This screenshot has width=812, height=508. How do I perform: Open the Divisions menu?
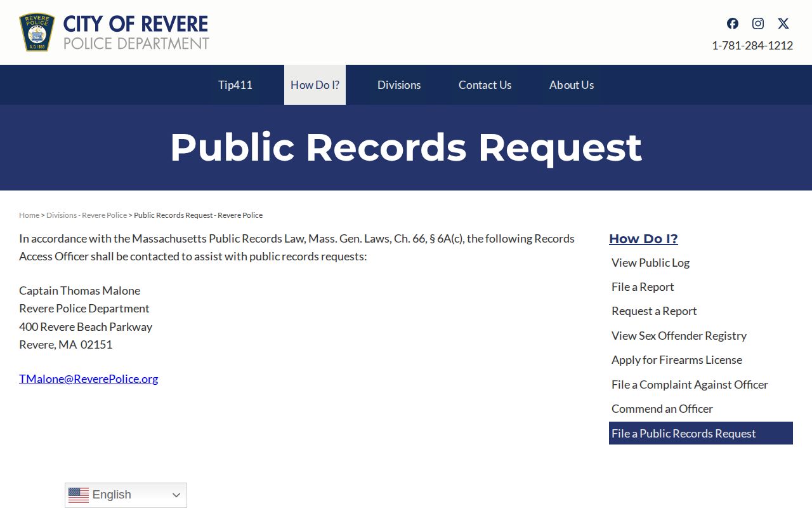click(399, 85)
